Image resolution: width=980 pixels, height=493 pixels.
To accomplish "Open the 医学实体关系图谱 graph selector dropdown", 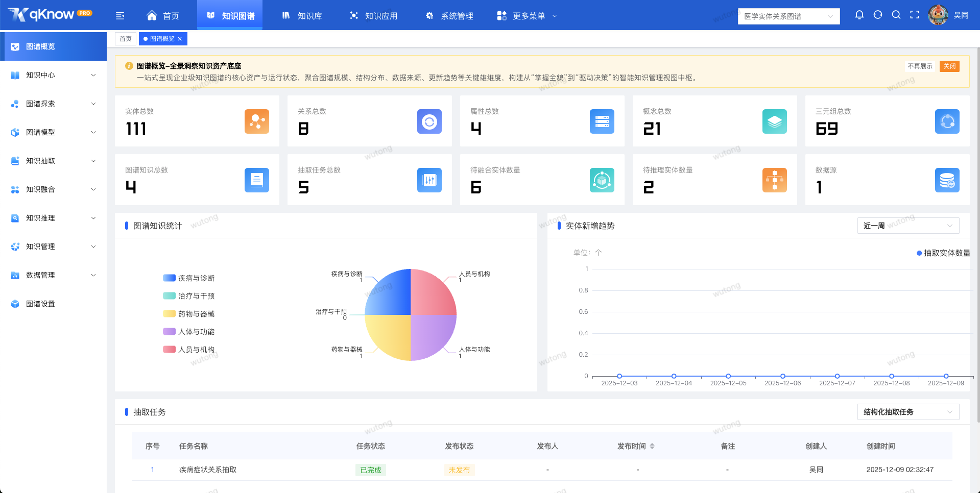I will [x=789, y=16].
